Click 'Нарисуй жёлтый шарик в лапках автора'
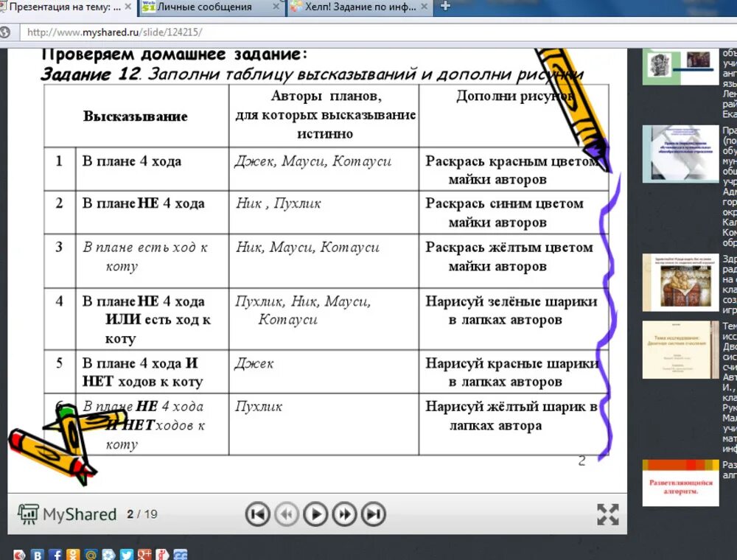Image resolution: width=737 pixels, height=560 pixels. point(511,416)
